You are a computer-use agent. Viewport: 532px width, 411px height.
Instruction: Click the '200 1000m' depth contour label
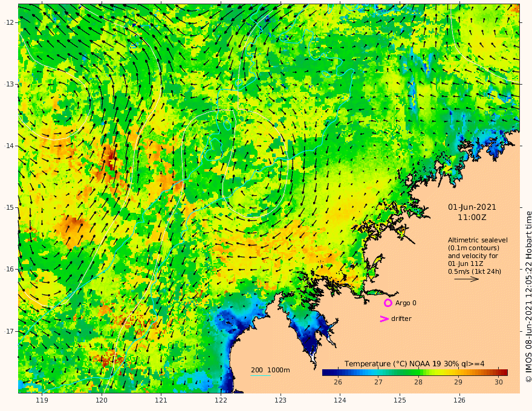(x=270, y=370)
